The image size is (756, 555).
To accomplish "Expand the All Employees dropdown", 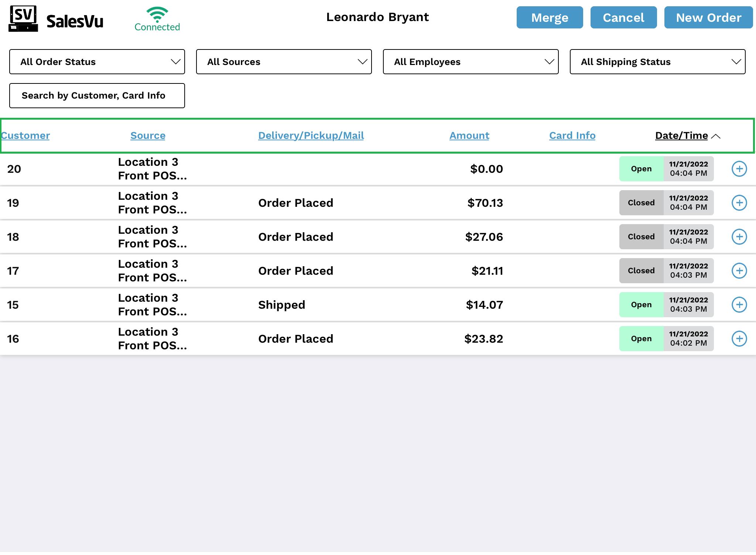I will [x=471, y=62].
